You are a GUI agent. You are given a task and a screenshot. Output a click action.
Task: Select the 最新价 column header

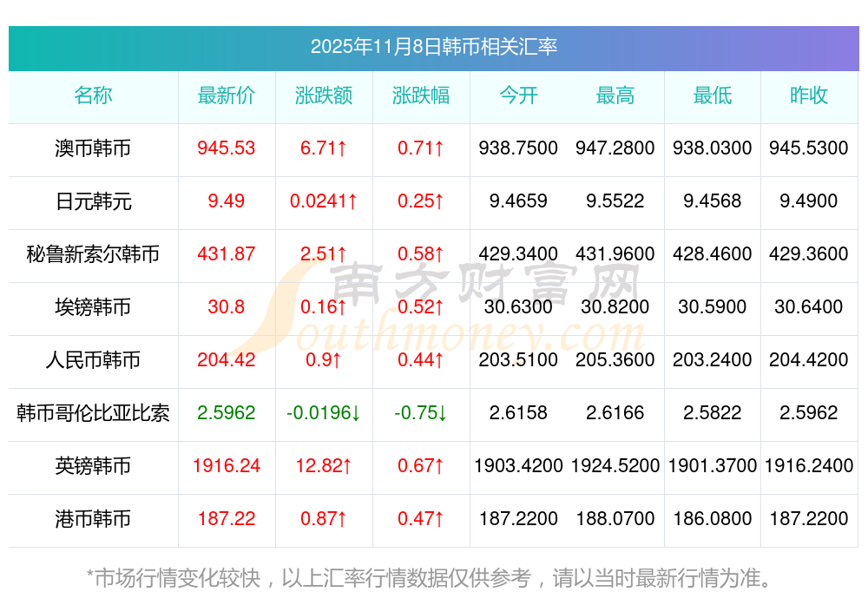227,95
